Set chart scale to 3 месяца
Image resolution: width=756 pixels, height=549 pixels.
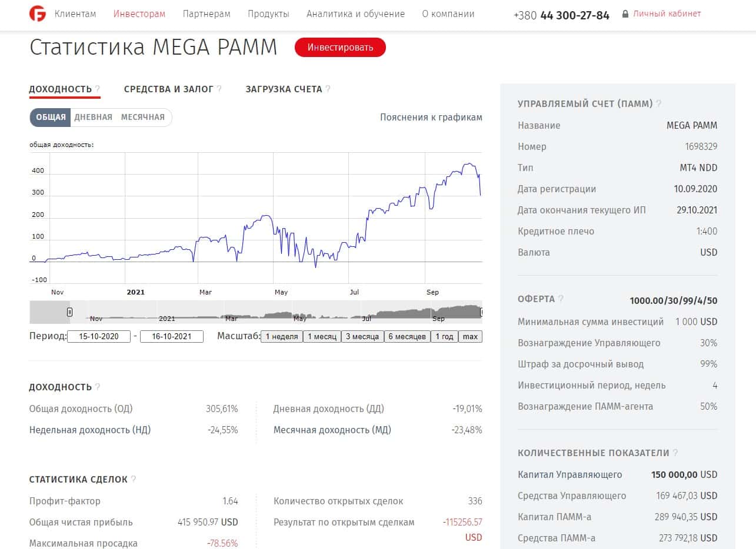coord(362,337)
